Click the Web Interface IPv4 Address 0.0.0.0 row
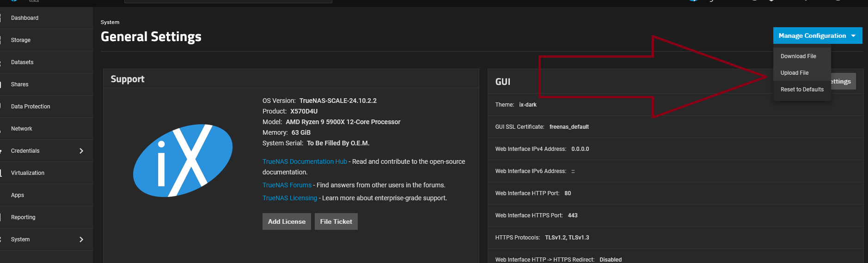868x263 pixels. click(x=675, y=149)
